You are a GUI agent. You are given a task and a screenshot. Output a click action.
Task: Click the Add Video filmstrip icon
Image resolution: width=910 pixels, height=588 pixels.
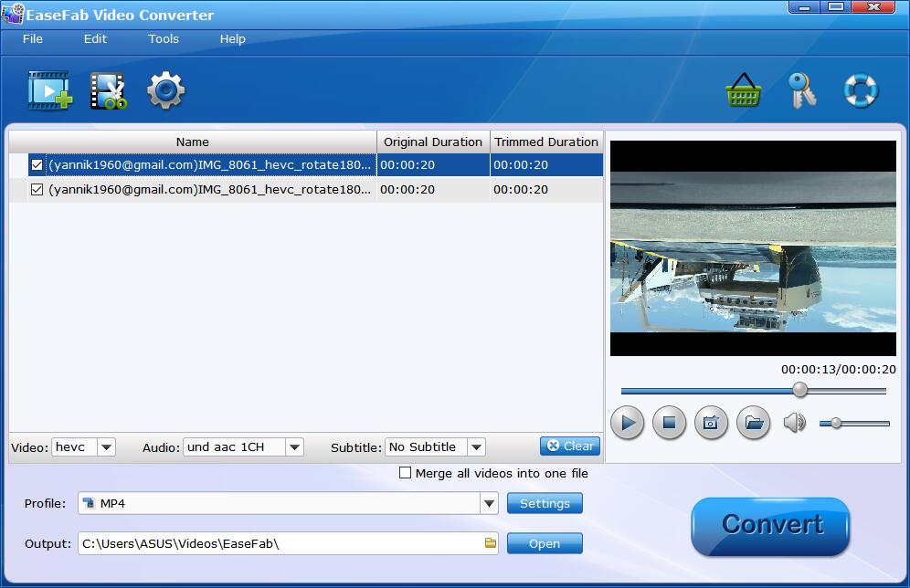click(x=50, y=90)
